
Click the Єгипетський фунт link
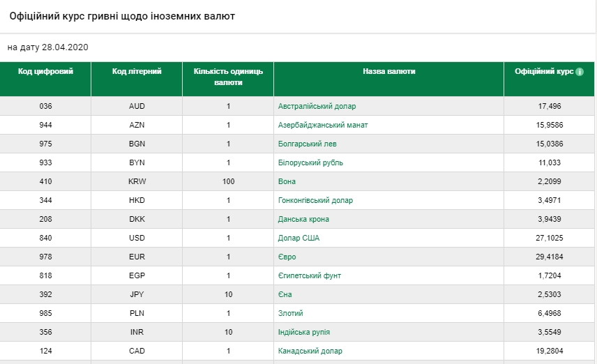[x=310, y=275]
